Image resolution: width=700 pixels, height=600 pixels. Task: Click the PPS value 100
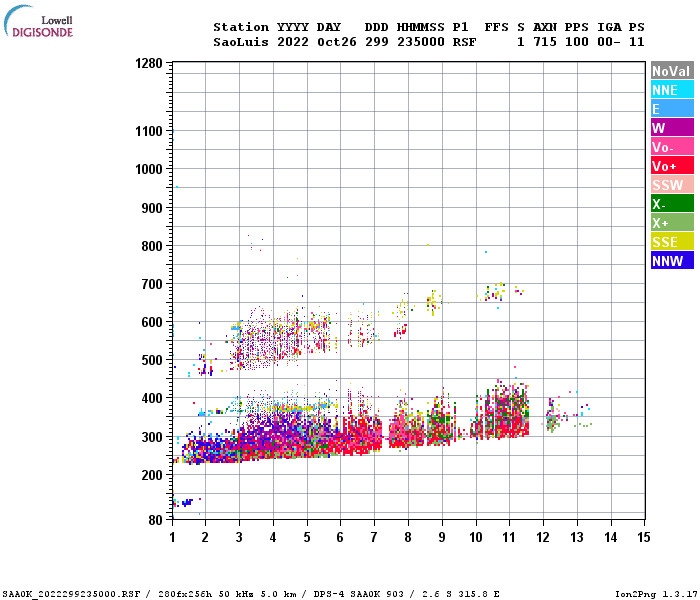point(577,42)
